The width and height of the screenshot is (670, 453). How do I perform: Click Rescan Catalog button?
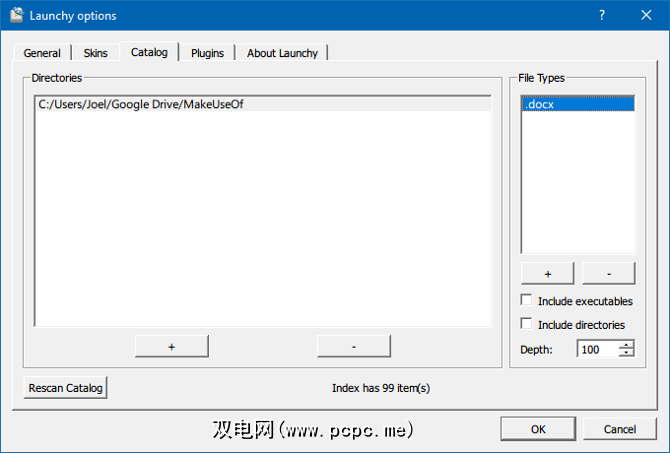(x=65, y=388)
